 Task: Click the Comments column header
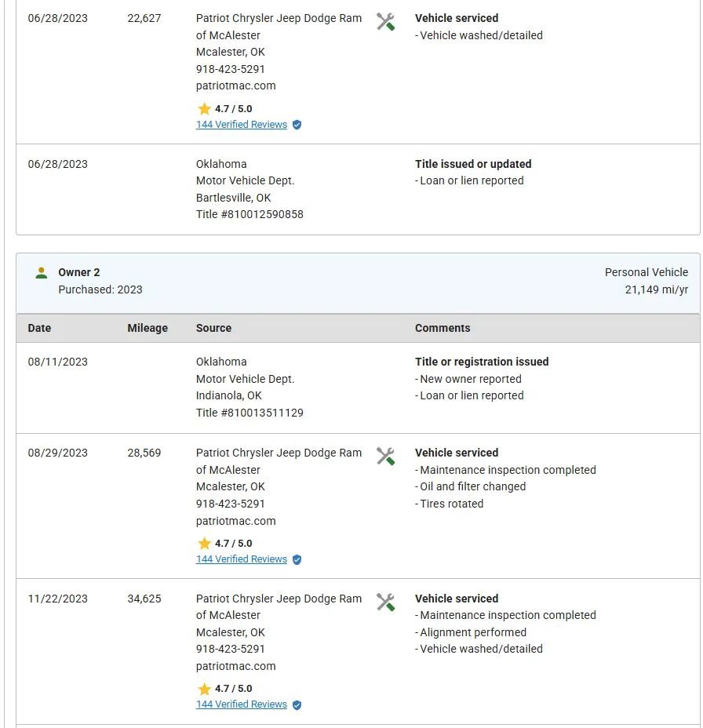(x=443, y=328)
